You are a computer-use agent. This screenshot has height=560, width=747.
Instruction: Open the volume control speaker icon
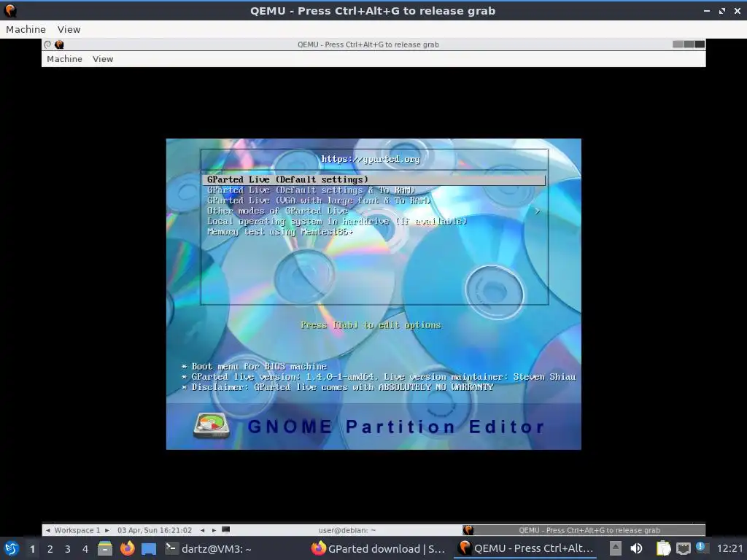tap(636, 548)
